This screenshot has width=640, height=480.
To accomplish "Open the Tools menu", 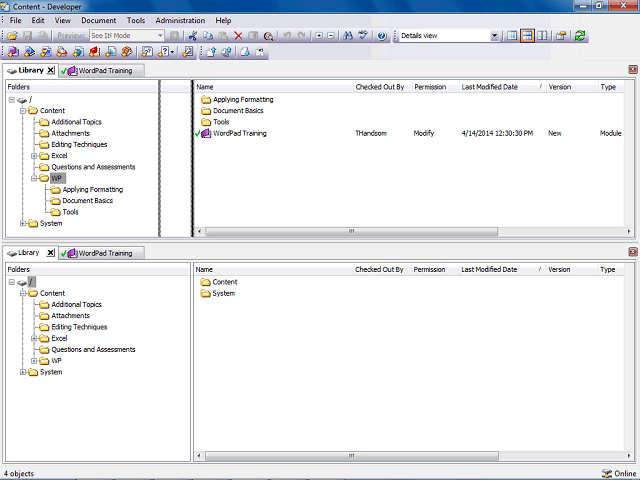I will point(136,20).
